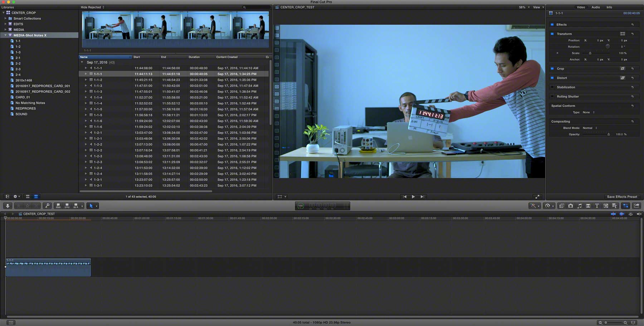Toggle the Inspector panel button
This screenshot has height=326, width=644.
pos(626,206)
